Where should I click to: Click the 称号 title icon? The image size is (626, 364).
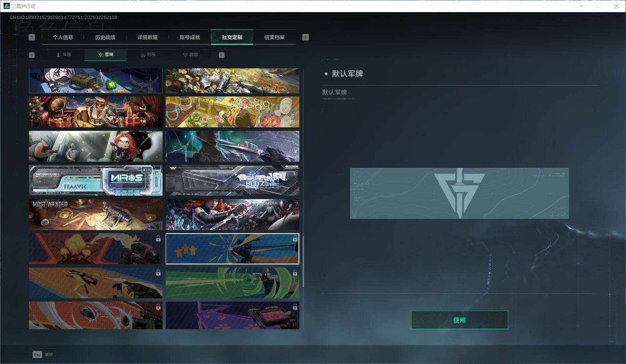click(143, 55)
